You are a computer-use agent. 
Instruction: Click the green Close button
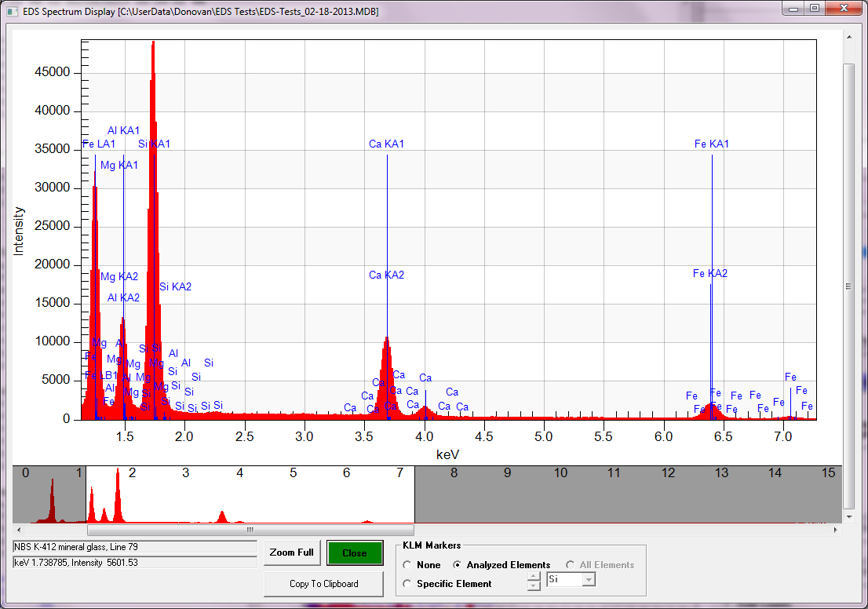[355, 553]
